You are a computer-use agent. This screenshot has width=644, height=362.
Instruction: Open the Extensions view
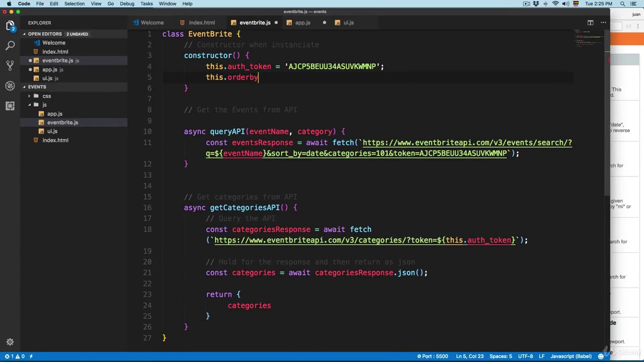(x=10, y=106)
